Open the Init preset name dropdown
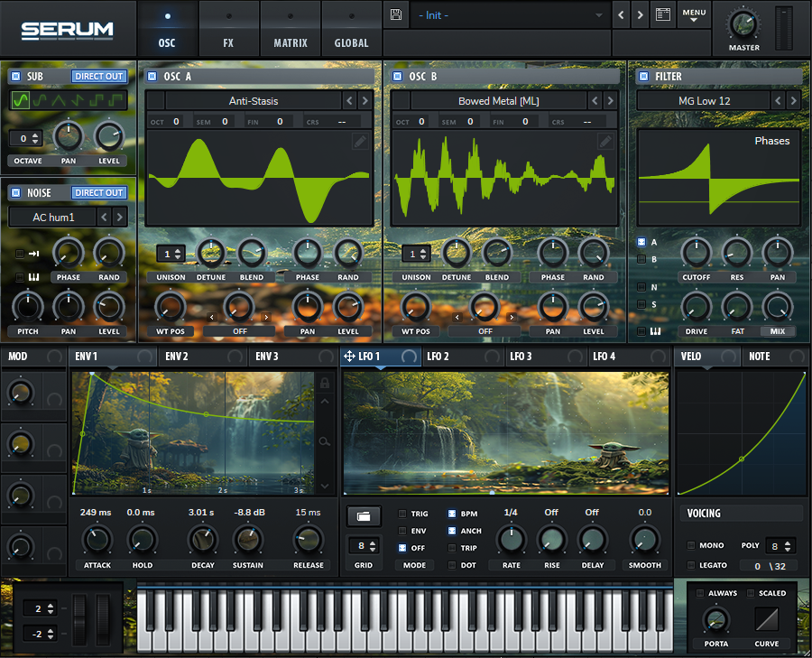 pos(509,15)
